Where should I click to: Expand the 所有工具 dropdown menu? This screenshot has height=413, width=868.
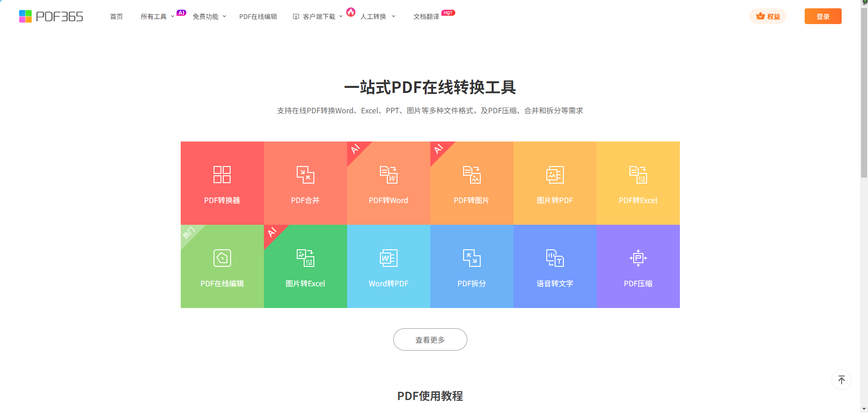(157, 17)
